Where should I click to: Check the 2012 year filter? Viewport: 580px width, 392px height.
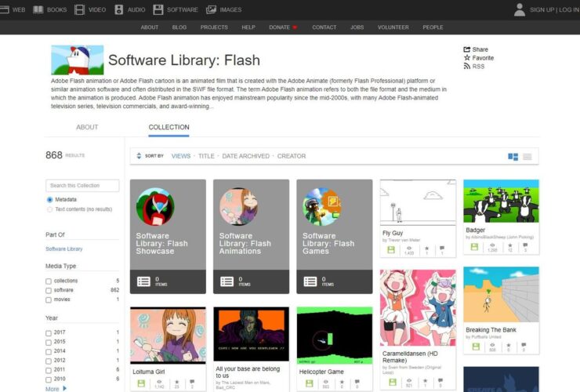pyautogui.click(x=49, y=361)
